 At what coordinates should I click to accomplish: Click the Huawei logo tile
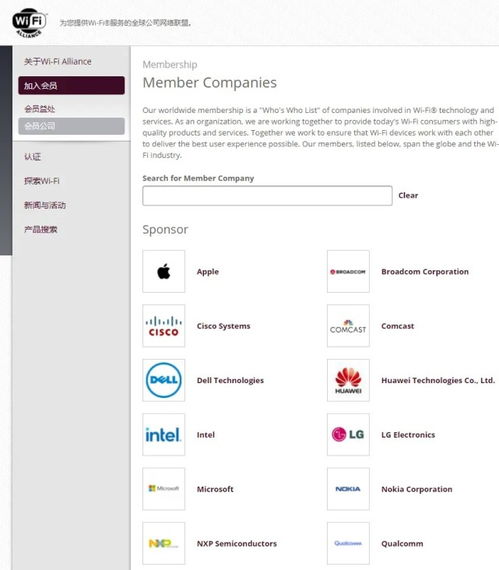tap(348, 380)
